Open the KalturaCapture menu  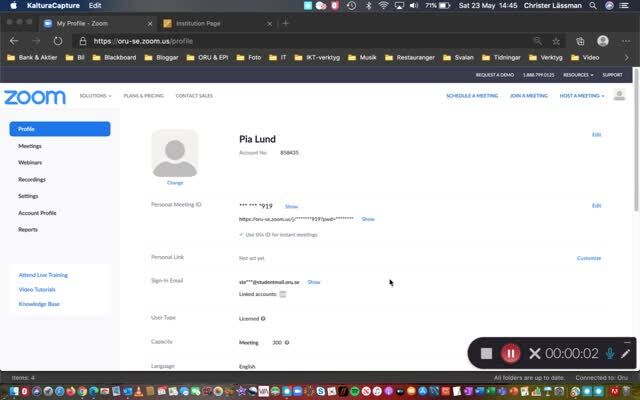coord(53,5)
